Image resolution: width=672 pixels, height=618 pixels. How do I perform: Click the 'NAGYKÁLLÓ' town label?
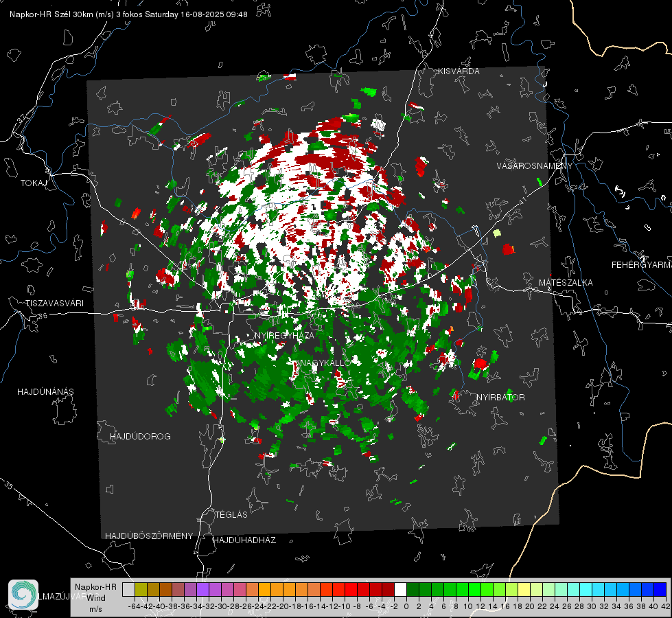325,363
